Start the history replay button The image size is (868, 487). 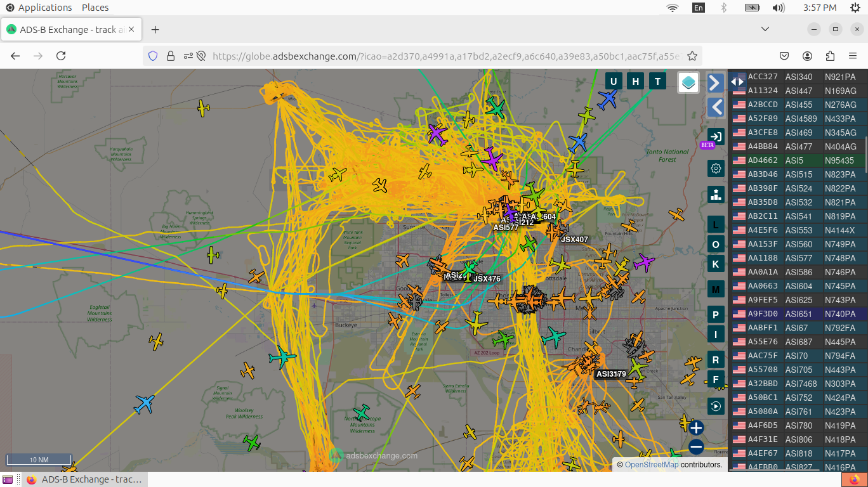point(716,406)
